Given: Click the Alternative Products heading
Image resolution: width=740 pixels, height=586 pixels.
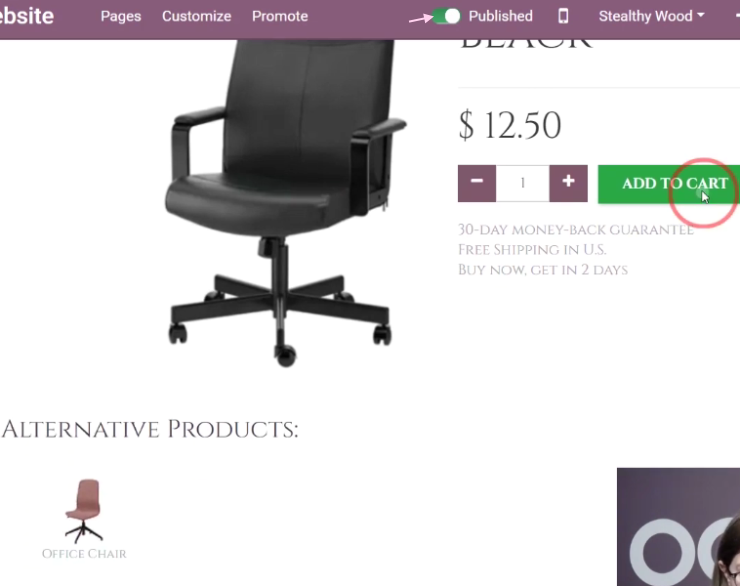Looking at the screenshot, I should (150, 429).
